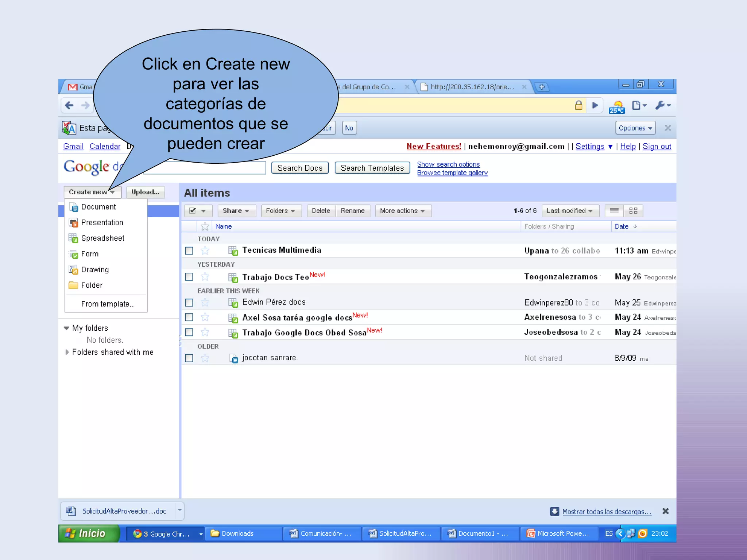Choose Folder from Create new menu

(106, 285)
